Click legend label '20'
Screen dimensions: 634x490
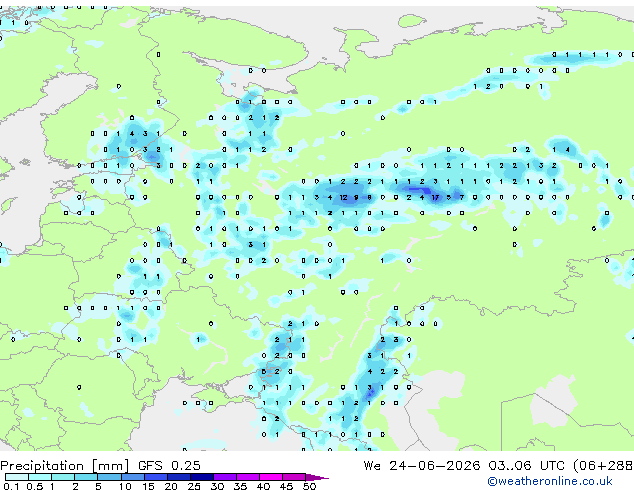click(171, 486)
